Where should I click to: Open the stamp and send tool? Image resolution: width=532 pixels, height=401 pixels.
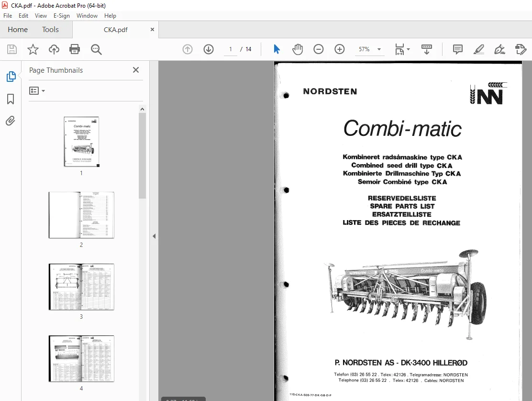click(x=521, y=49)
